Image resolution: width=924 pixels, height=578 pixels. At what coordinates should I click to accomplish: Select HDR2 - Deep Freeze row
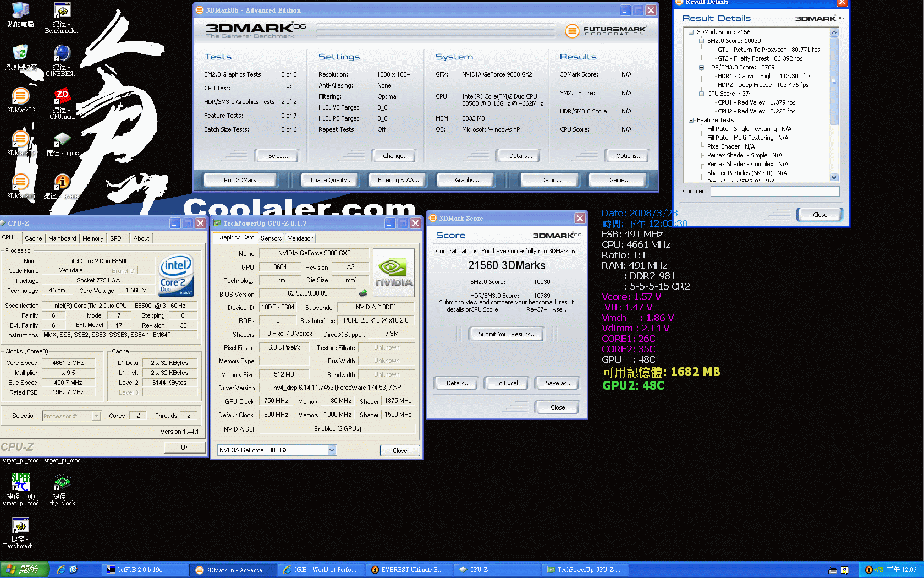pos(763,85)
